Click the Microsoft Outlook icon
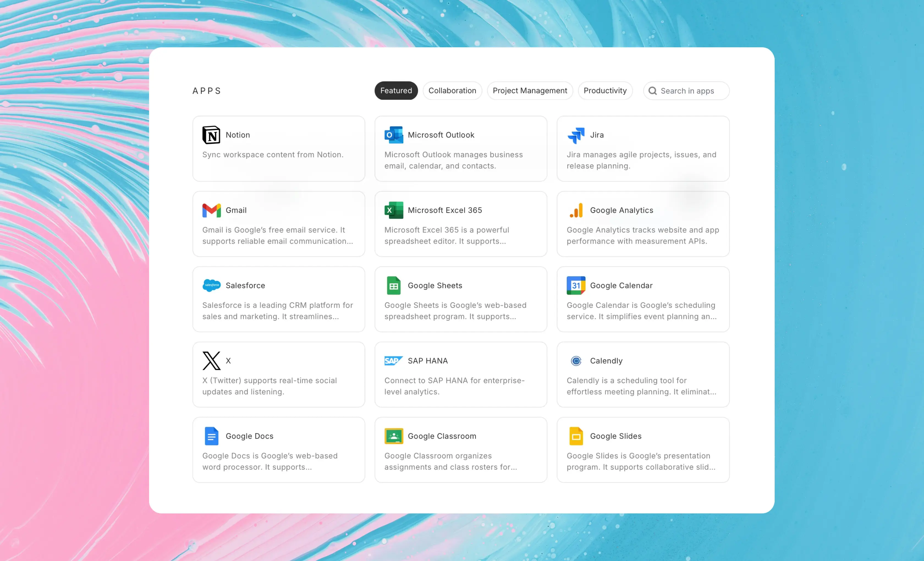The height and width of the screenshot is (561, 924). point(393,135)
